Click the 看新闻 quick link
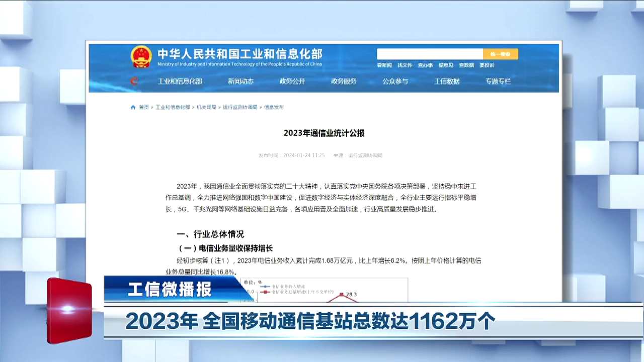Image resolution: width=644 pixels, height=362 pixels. pos(384,65)
